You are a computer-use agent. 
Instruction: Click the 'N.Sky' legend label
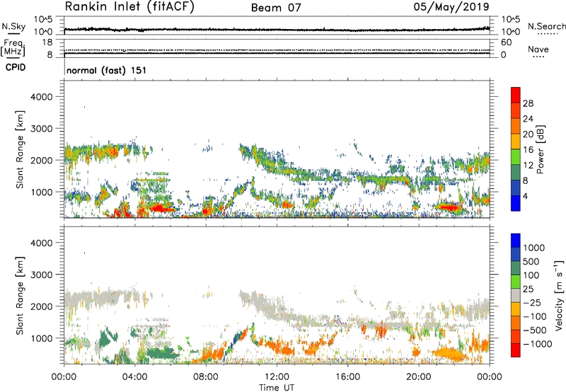click(x=13, y=26)
